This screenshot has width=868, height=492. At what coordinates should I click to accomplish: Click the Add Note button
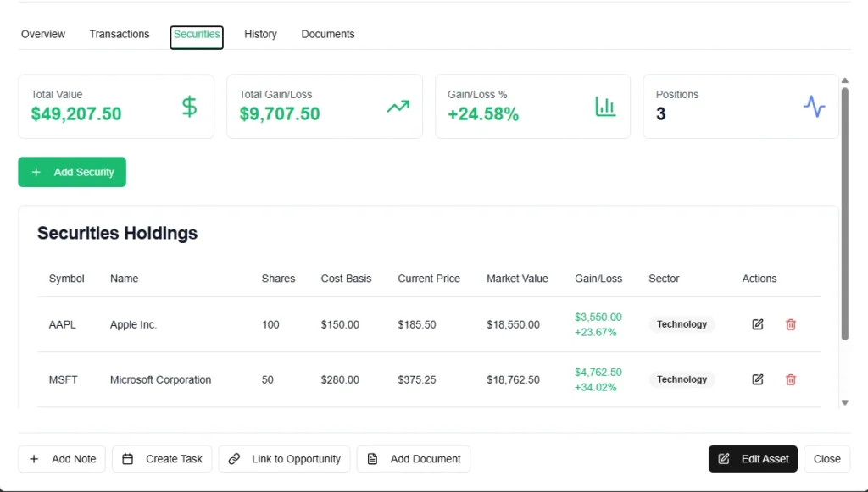click(63, 459)
